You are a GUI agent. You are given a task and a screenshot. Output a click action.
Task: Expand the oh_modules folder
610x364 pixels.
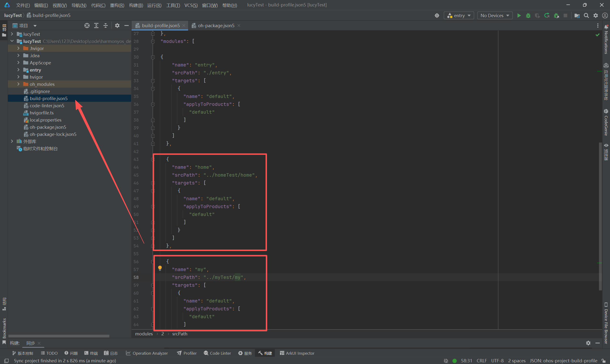(x=18, y=84)
